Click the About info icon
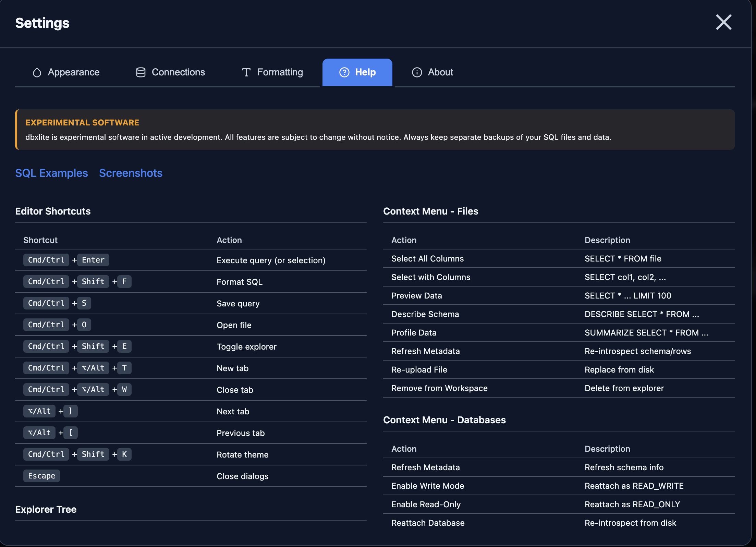Screen dimensions: 756x547 click(417, 72)
